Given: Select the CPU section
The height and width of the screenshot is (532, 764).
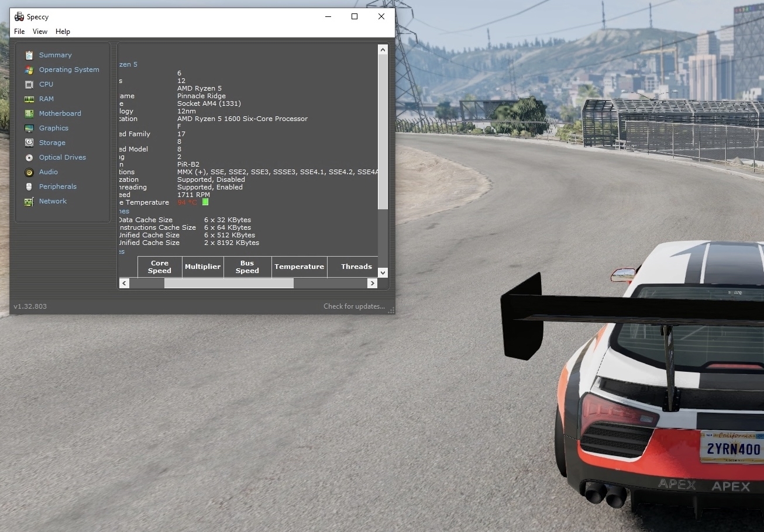Looking at the screenshot, I should click(x=46, y=84).
